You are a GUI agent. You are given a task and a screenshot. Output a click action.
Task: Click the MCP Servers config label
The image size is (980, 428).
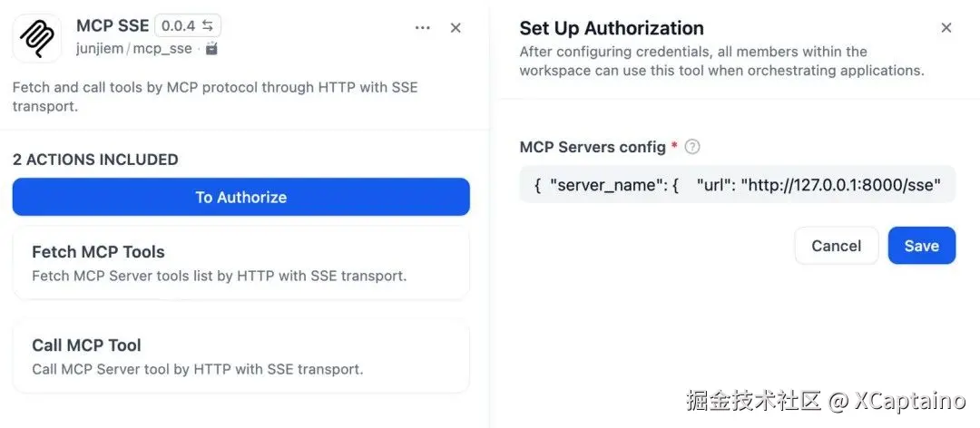point(593,147)
